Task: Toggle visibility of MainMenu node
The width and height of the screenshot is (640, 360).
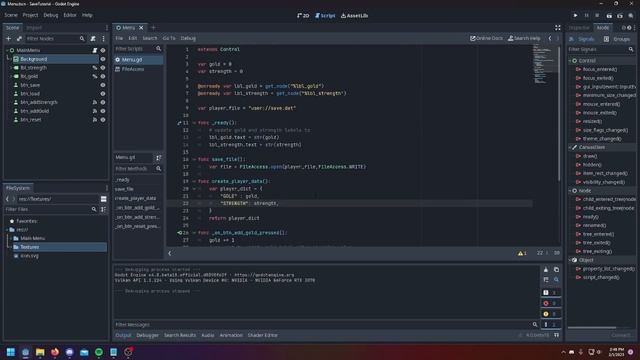Action: (103, 50)
